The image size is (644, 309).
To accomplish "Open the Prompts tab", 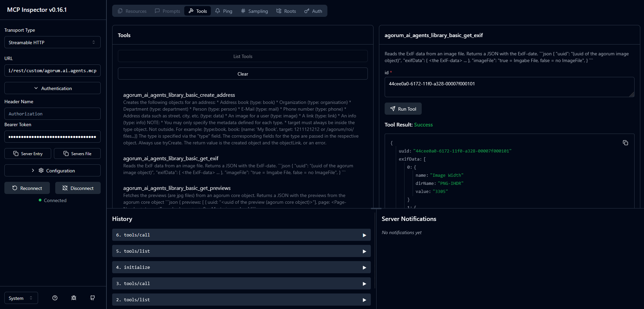I will pos(167,11).
